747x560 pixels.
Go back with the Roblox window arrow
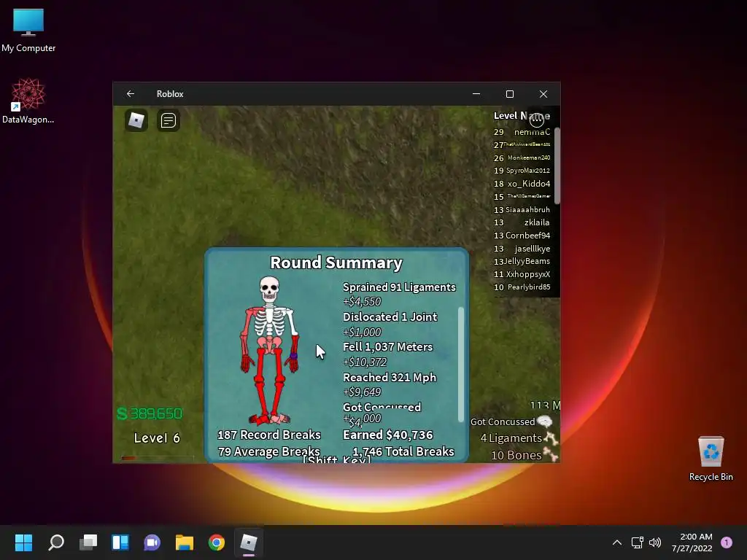coord(131,94)
